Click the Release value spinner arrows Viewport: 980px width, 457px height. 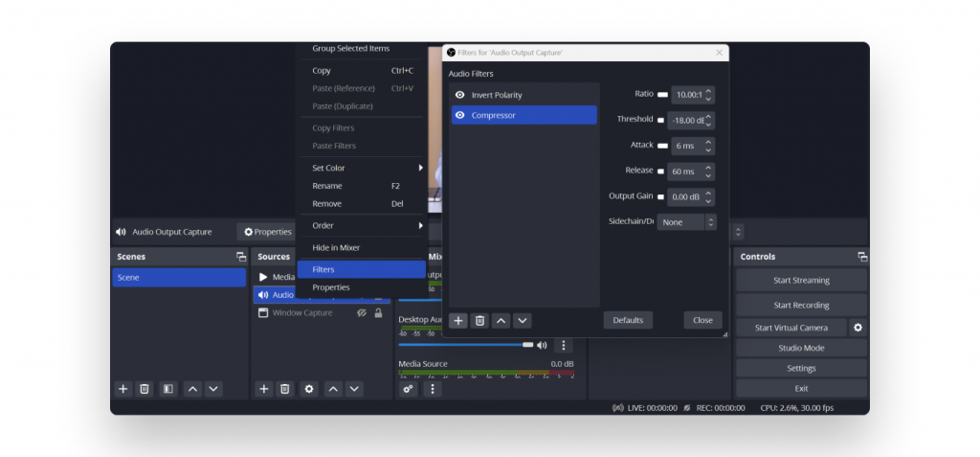point(708,171)
